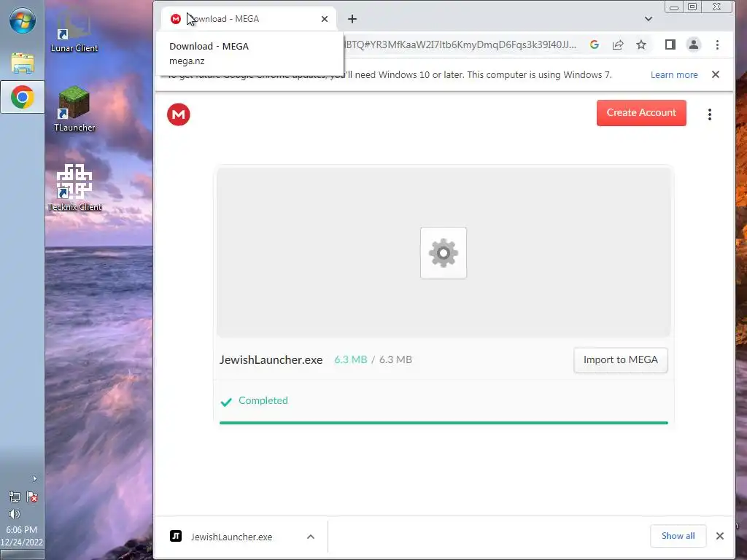Click the Show desktop strip under the clock

tap(22, 555)
